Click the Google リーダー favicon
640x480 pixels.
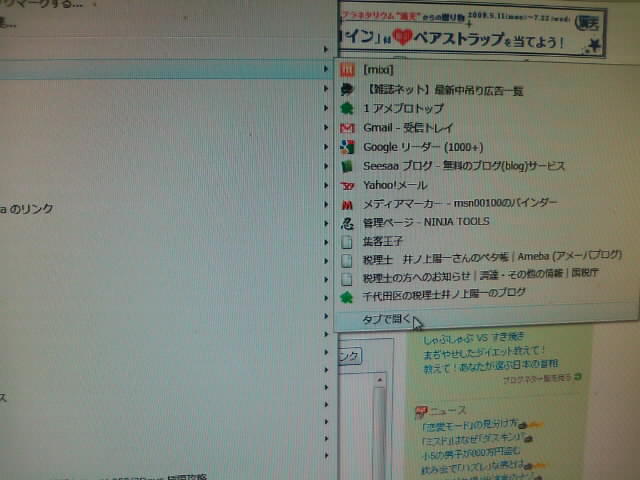(x=347, y=147)
